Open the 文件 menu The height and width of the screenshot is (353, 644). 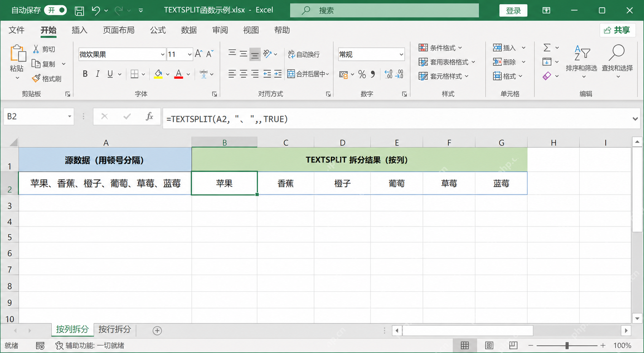pyautogui.click(x=16, y=30)
